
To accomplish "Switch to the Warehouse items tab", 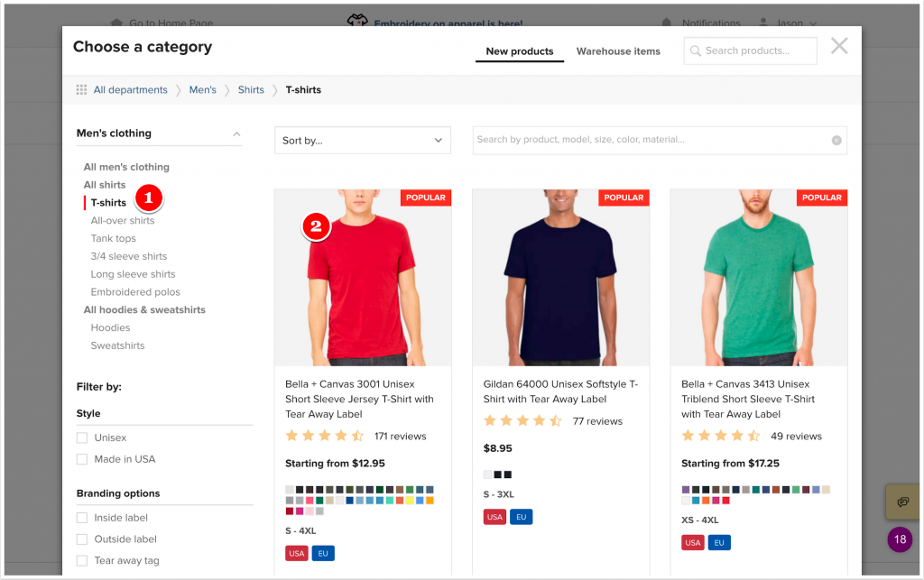I will (618, 51).
